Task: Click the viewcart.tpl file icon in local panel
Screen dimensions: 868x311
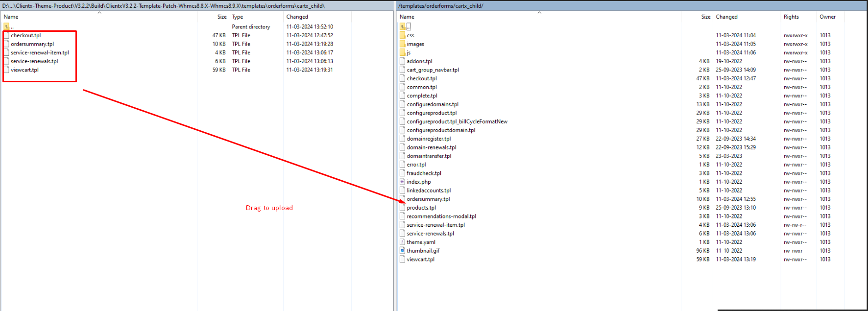Action: click(x=6, y=70)
